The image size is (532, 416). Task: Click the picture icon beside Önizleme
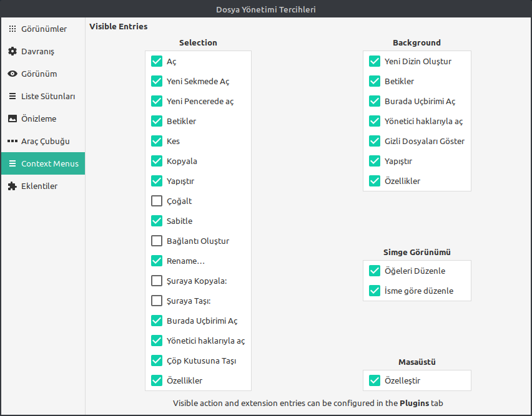click(x=12, y=119)
